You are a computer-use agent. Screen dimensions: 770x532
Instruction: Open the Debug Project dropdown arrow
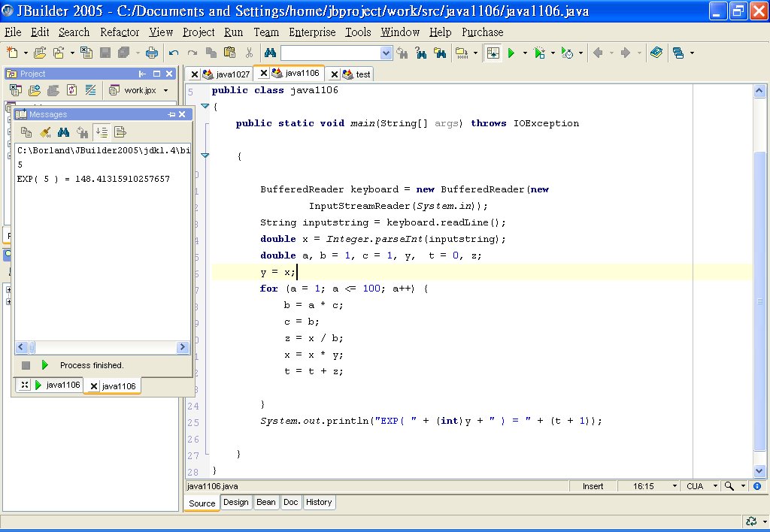[x=553, y=53]
